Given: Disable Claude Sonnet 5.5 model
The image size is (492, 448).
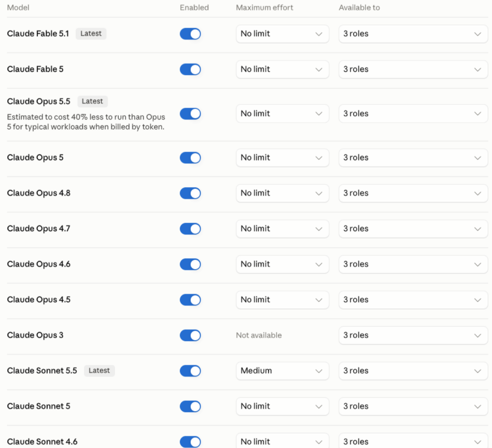Looking at the screenshot, I should coord(190,371).
